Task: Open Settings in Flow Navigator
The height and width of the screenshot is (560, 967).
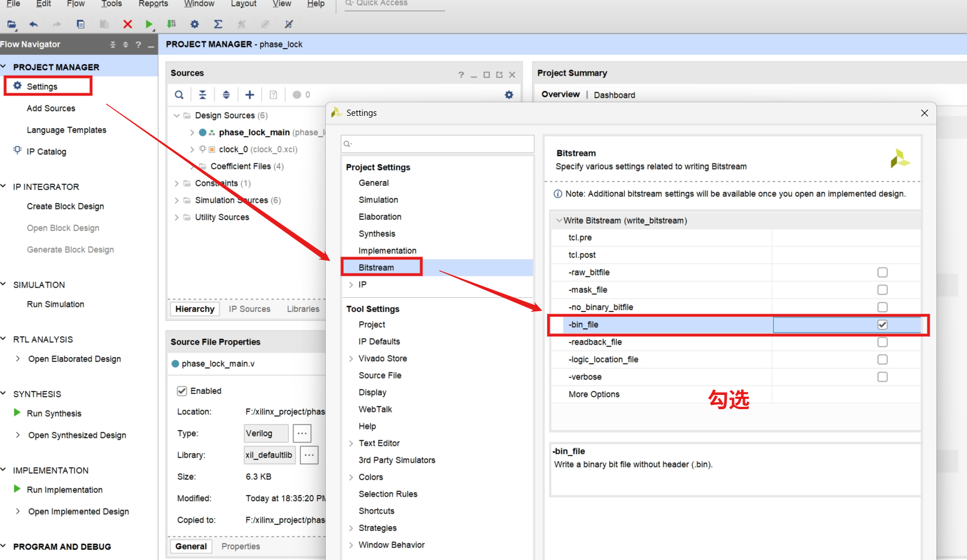Action: [x=42, y=86]
